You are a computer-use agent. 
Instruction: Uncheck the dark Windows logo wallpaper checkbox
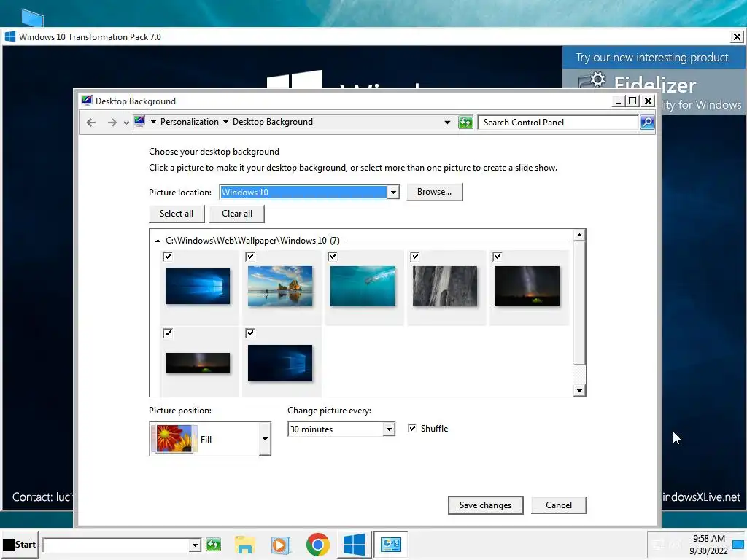[x=250, y=332]
